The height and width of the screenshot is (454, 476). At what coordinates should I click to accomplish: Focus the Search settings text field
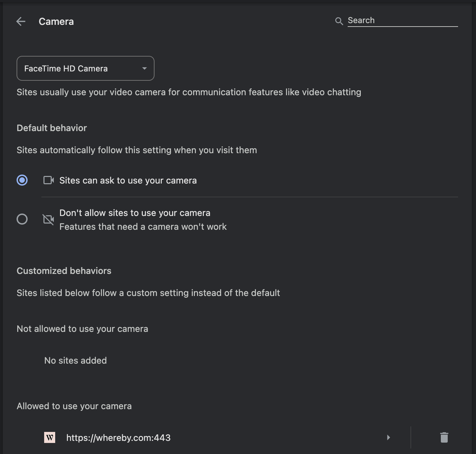[x=402, y=20]
